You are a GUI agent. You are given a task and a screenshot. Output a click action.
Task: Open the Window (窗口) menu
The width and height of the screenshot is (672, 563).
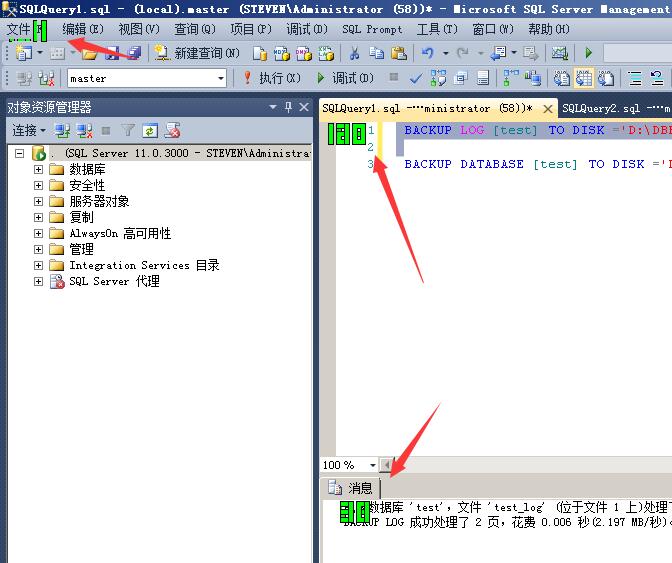click(493, 29)
